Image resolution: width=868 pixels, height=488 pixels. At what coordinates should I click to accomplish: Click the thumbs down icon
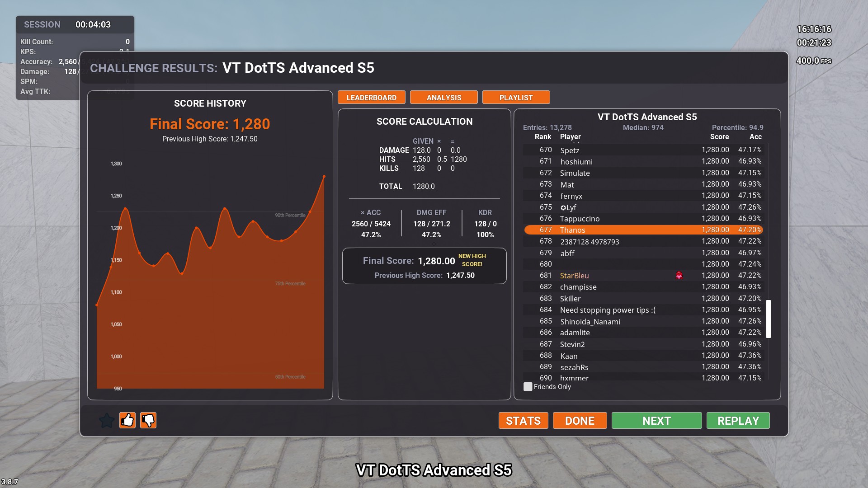pos(148,421)
